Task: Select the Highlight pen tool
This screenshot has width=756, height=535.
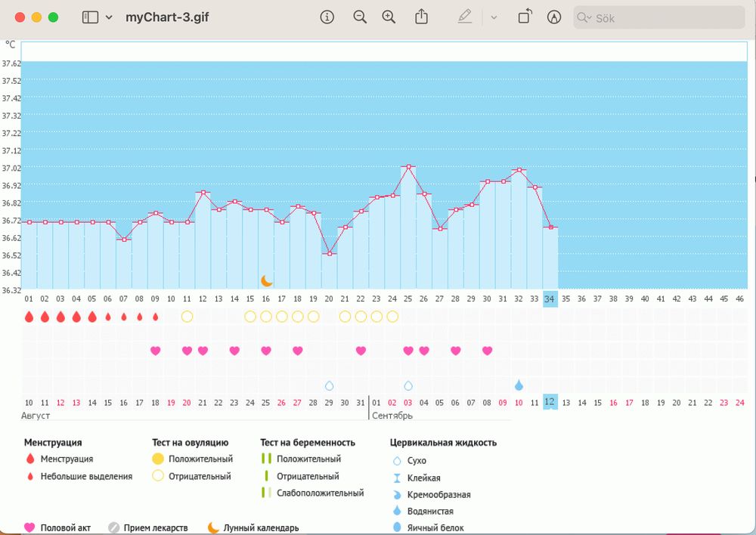Action: tap(464, 17)
